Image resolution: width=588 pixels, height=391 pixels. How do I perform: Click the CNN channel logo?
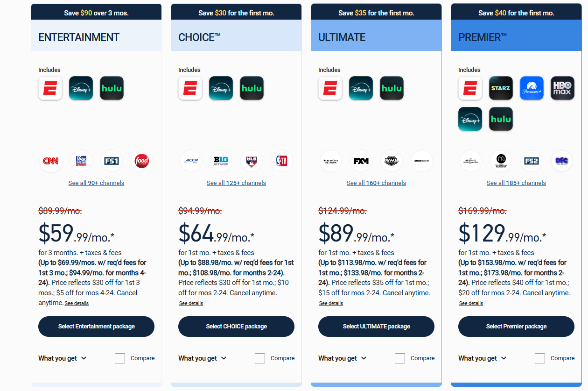50,161
